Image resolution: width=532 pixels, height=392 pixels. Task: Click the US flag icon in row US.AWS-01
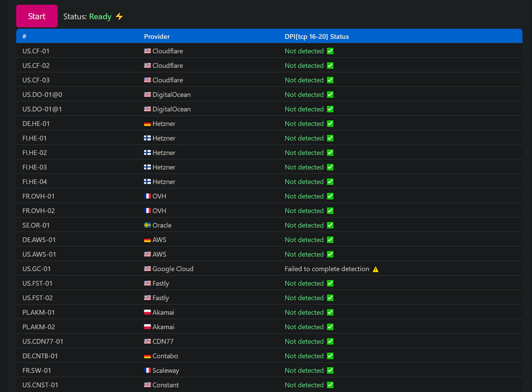(x=148, y=254)
